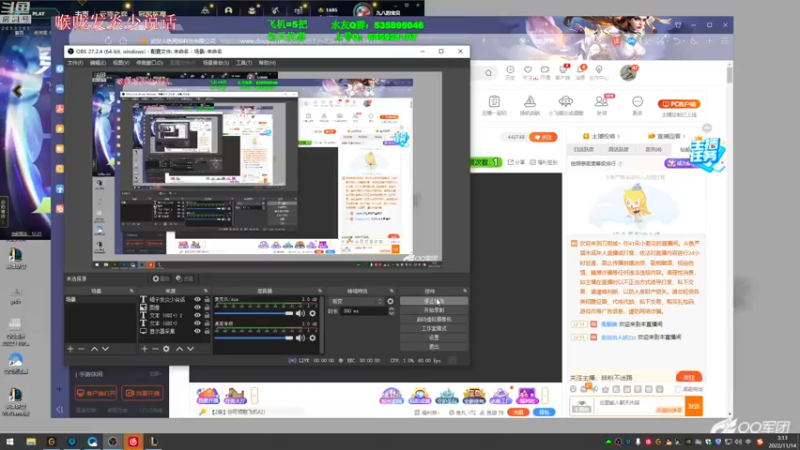This screenshot has height=450, width=800.
Task: Pop out the OBS Sources dock with its header icon
Action: point(206,291)
